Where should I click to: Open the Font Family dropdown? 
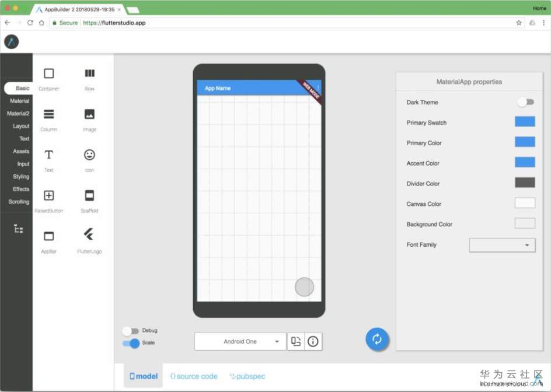[502, 245]
